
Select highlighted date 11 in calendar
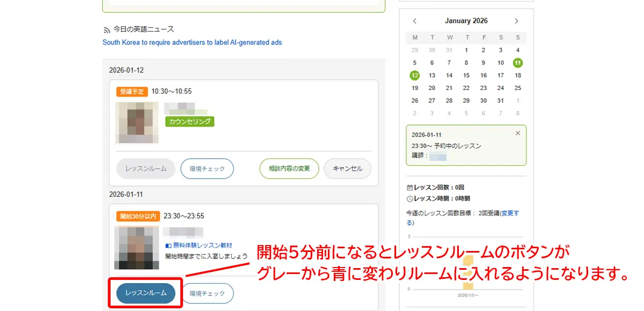[x=517, y=63]
